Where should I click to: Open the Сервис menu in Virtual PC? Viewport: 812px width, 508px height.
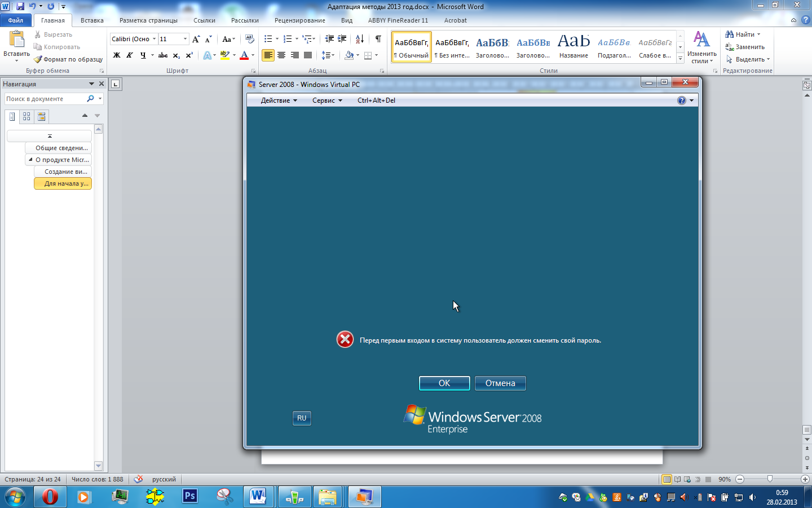[327, 100]
